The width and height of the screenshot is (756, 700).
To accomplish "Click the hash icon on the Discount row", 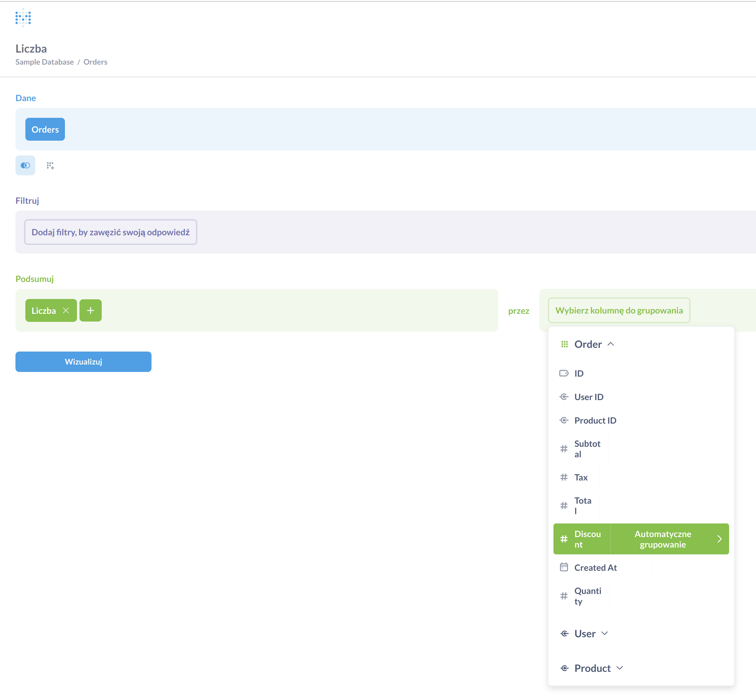I will click(564, 539).
